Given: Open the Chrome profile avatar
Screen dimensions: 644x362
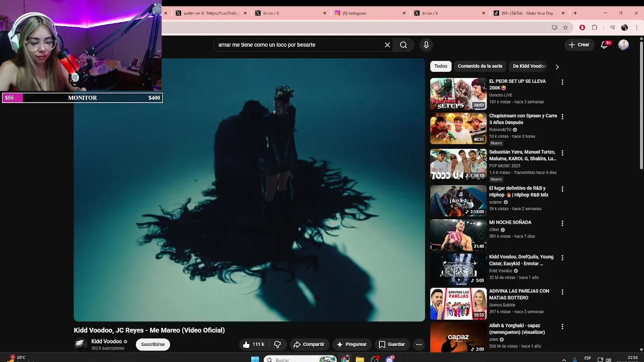Looking at the screenshot, I should (x=624, y=27).
